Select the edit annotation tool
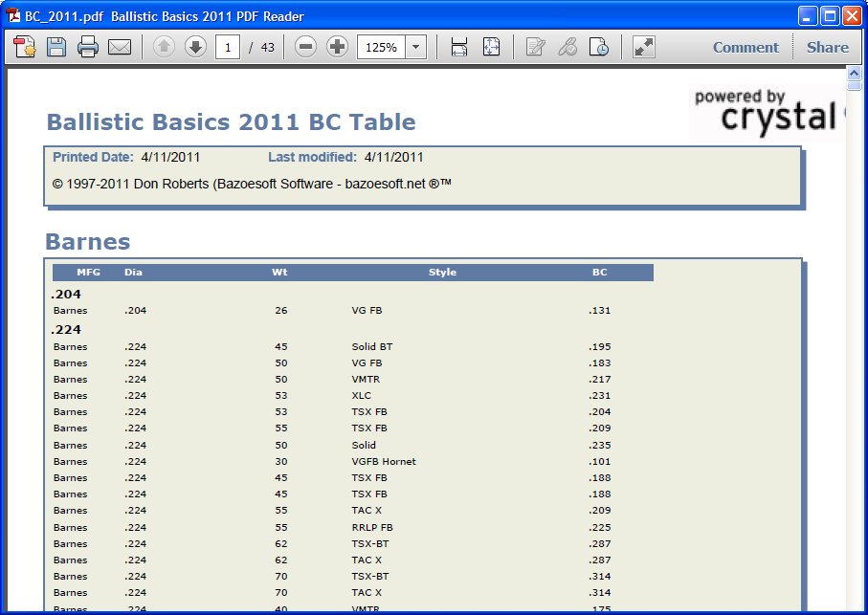Screen dimensions: 868x615 pos(535,46)
